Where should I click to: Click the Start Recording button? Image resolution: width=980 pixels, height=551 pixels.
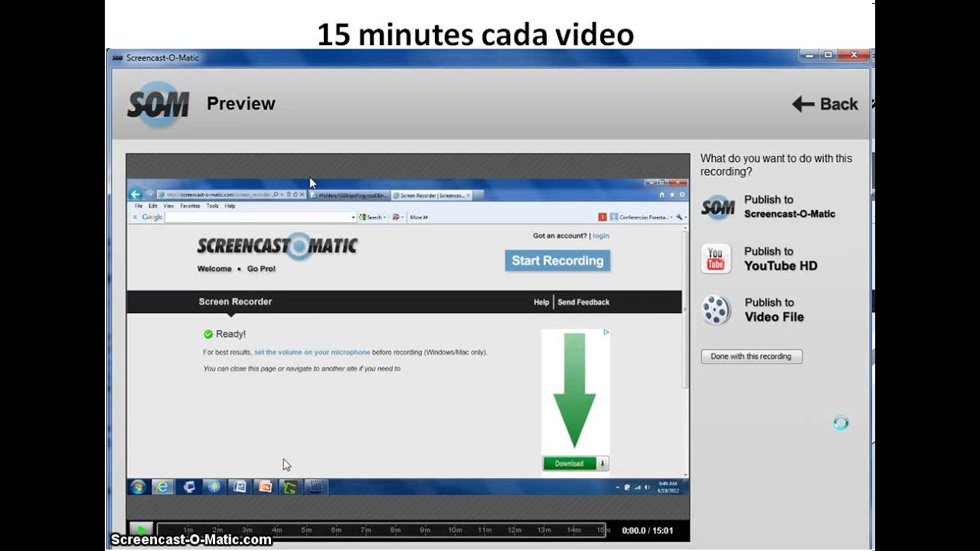[557, 261]
